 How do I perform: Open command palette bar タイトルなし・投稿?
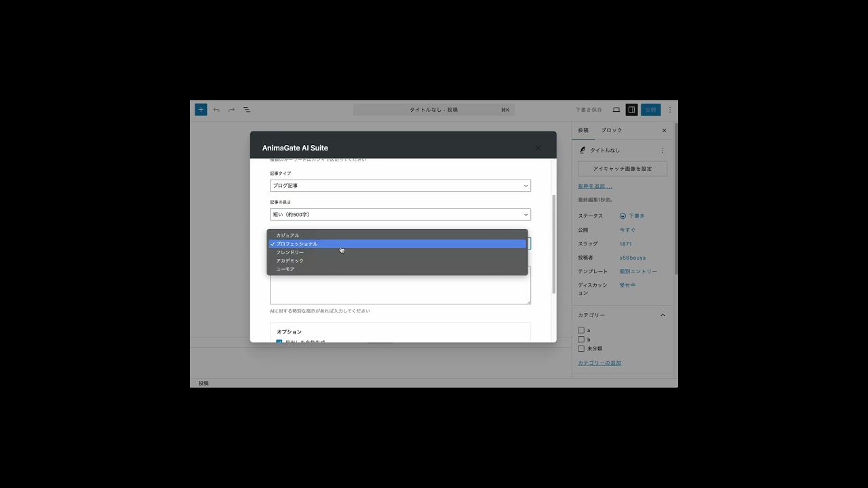click(433, 110)
